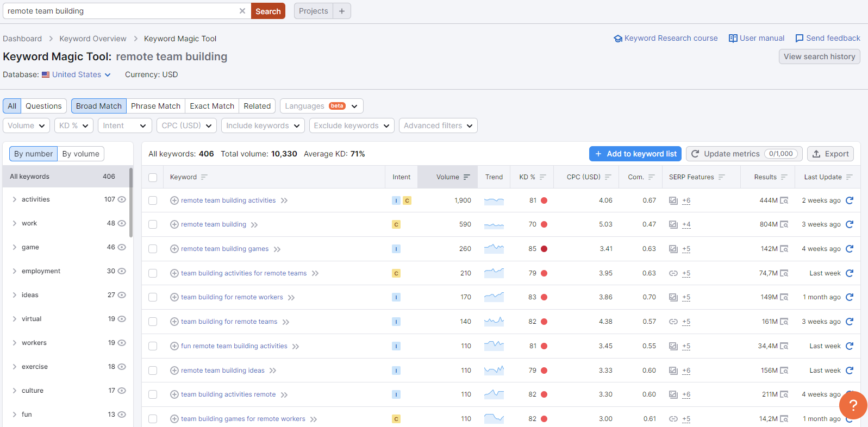Sort by KD % column sort icon

542,177
